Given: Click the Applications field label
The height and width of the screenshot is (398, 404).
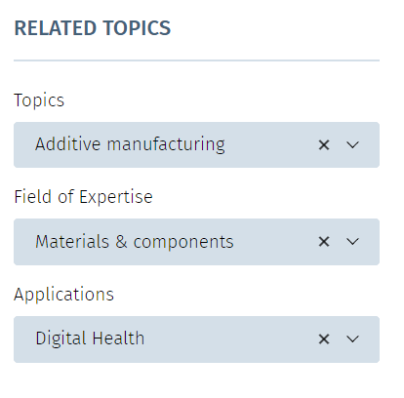Looking at the screenshot, I should (64, 295).
